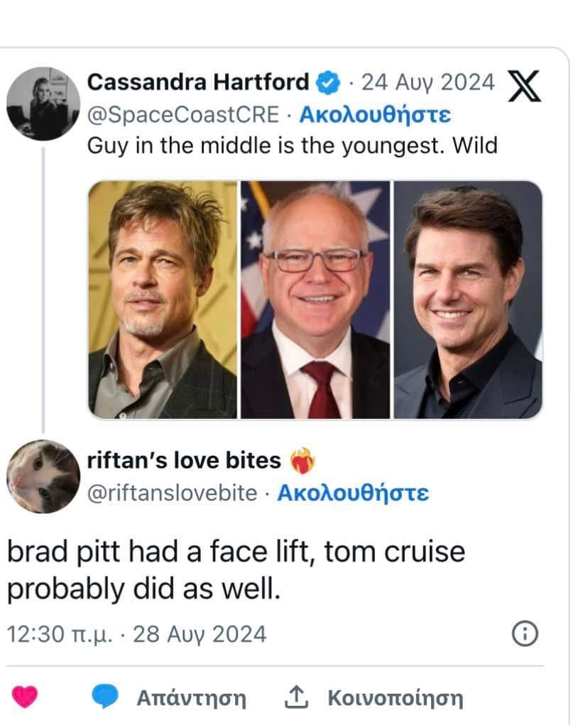Click the blue reply speech-bubble icon

click(106, 697)
